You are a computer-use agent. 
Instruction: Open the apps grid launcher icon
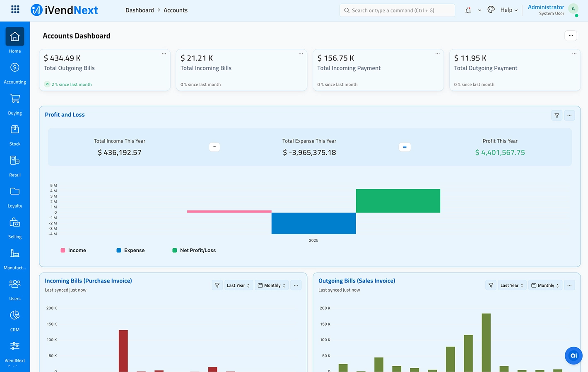tap(15, 10)
